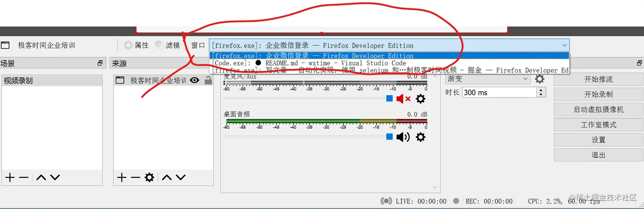Remove selected scene with minus button
Screen dimensions: 644x209
pos(23,177)
